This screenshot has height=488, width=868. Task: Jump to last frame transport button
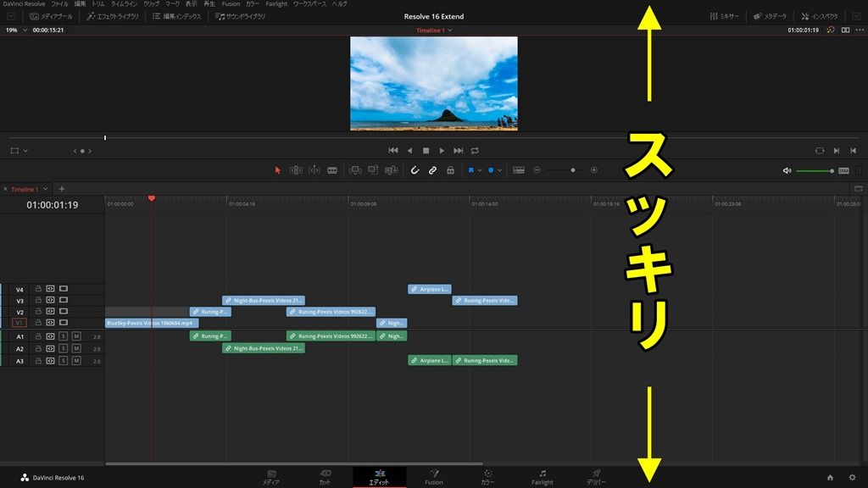[x=459, y=151]
